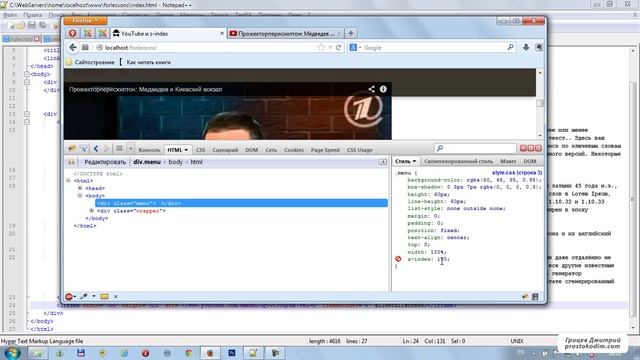Switch to the Firebug Page Speed tab
Screen dimensions: 640x360
325,150
